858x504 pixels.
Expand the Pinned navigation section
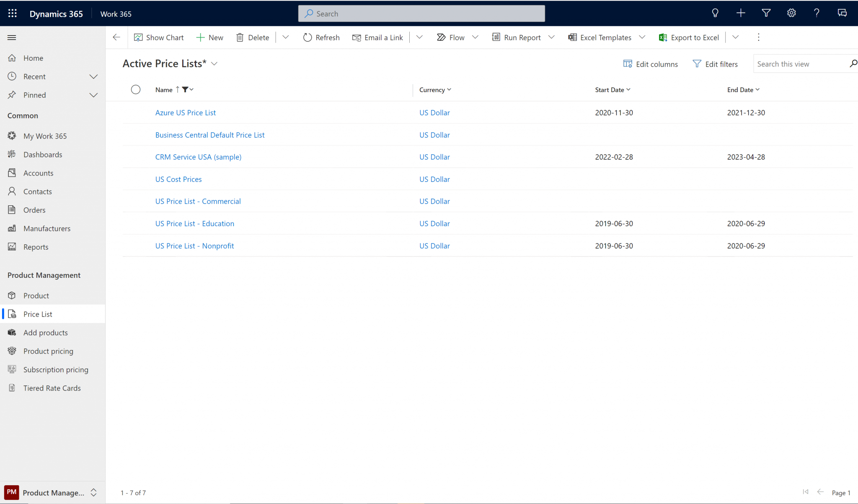click(x=93, y=95)
